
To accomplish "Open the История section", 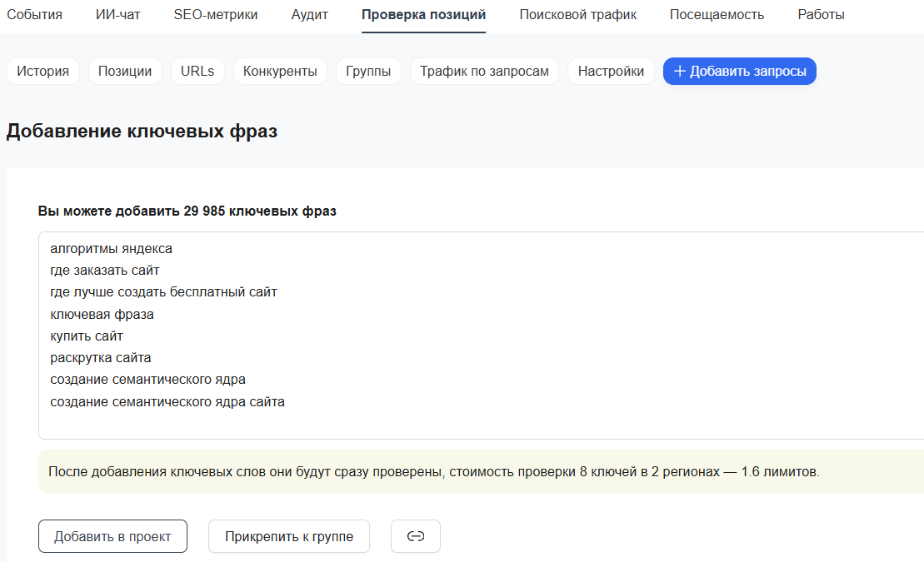I will [x=43, y=72].
